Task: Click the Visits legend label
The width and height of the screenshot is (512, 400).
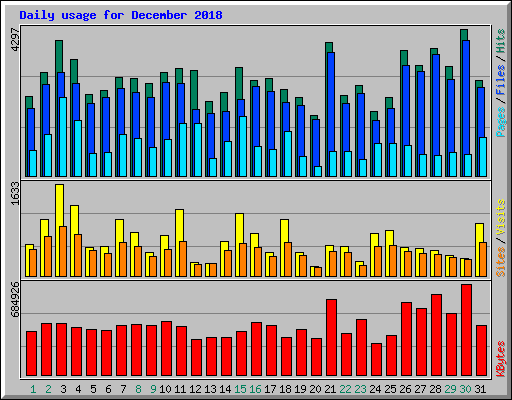Action: pyautogui.click(x=501, y=217)
